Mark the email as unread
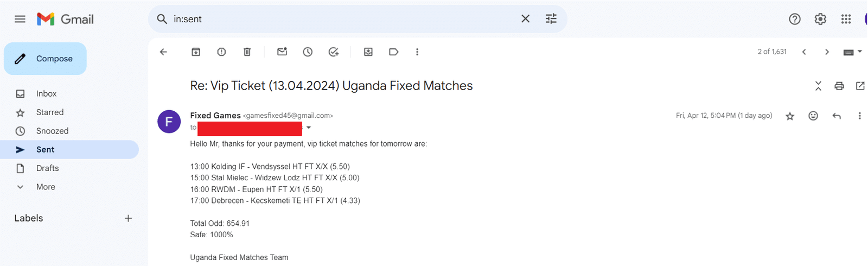The height and width of the screenshot is (266, 868). (x=282, y=52)
